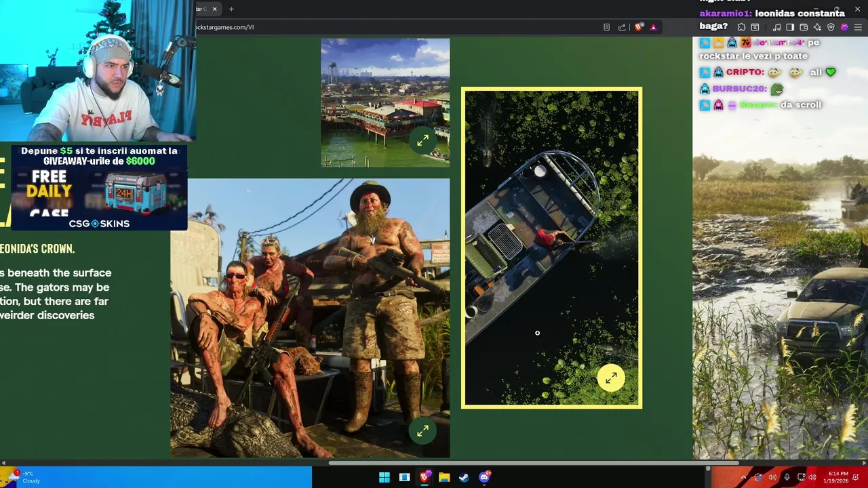The width and height of the screenshot is (868, 488).
Task: Click the 'da scroll' chat message
Action: point(801,105)
